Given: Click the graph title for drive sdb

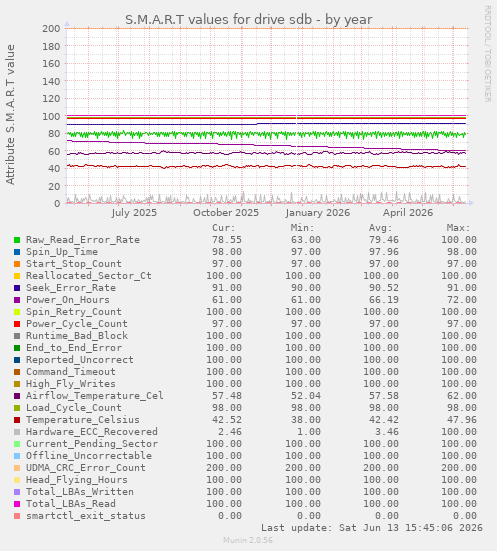Looking at the screenshot, I should click(x=248, y=20).
